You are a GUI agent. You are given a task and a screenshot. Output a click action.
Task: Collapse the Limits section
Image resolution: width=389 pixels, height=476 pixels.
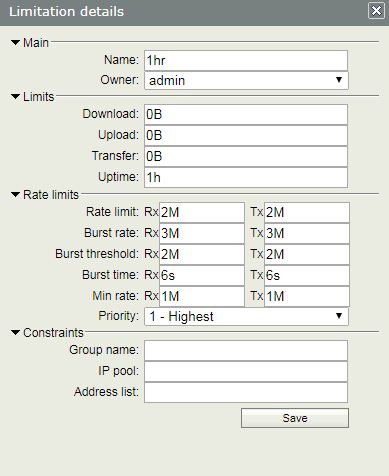[x=15, y=97]
